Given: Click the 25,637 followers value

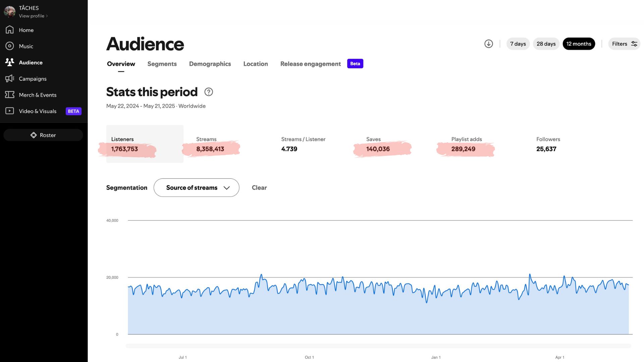Looking at the screenshot, I should point(546,149).
